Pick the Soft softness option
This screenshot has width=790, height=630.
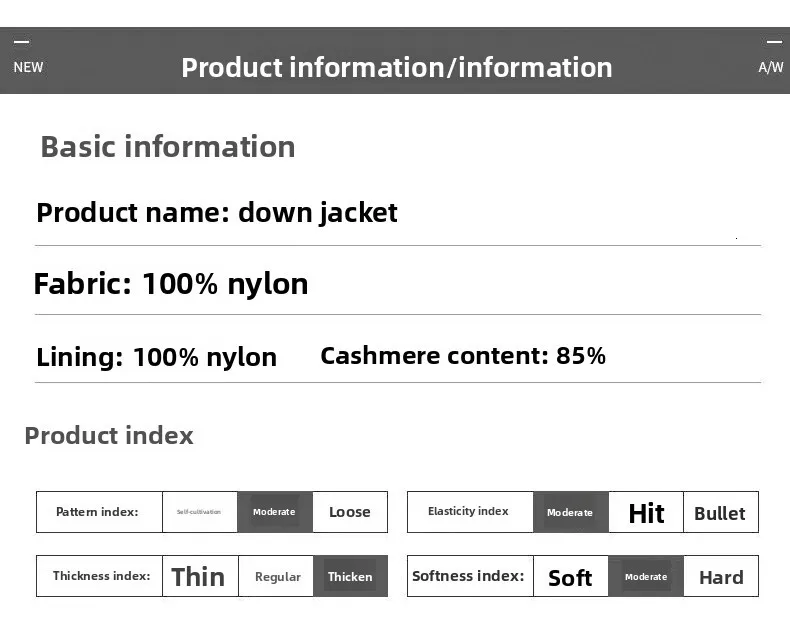(x=570, y=577)
